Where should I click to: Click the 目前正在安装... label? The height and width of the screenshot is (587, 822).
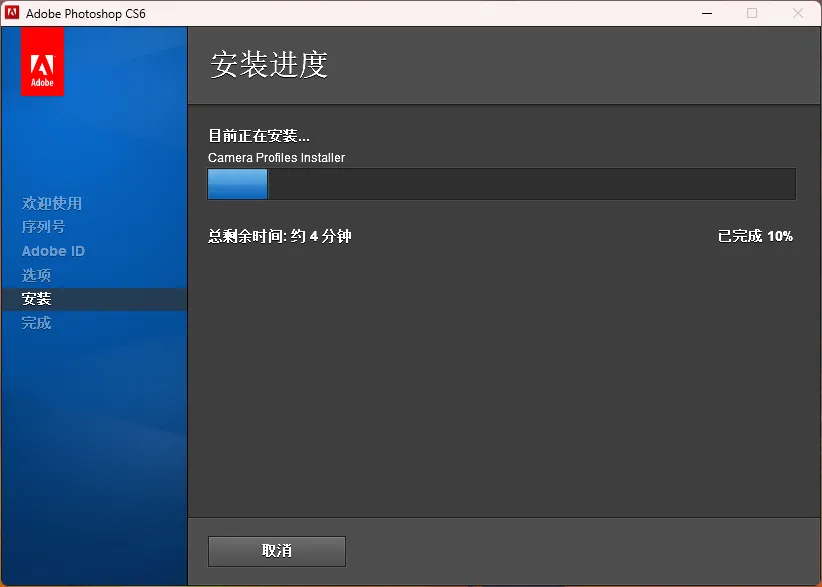point(259,136)
